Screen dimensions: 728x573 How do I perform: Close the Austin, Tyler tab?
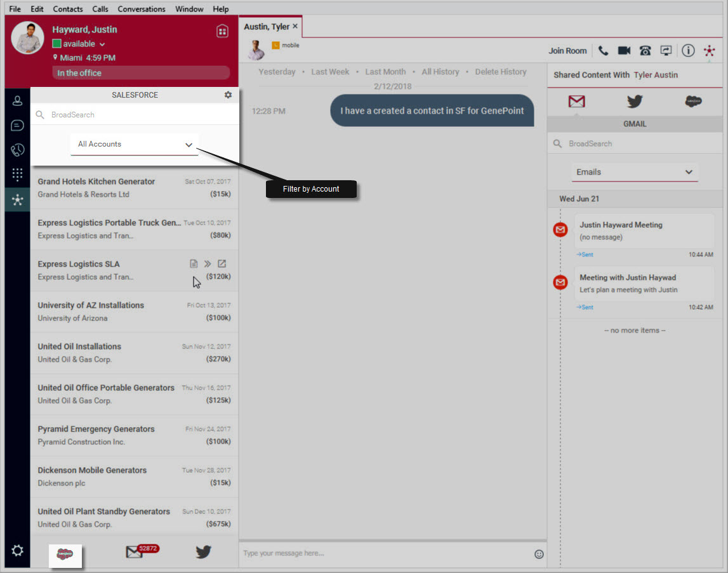click(x=295, y=27)
